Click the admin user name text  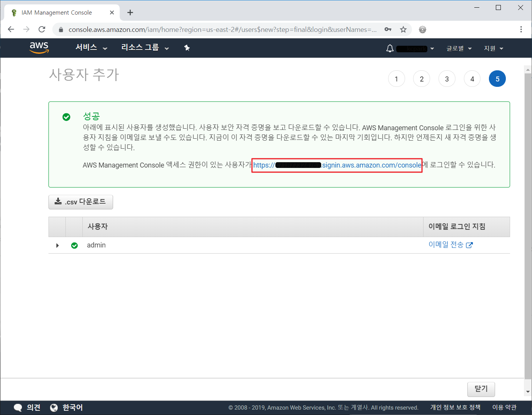pos(96,245)
